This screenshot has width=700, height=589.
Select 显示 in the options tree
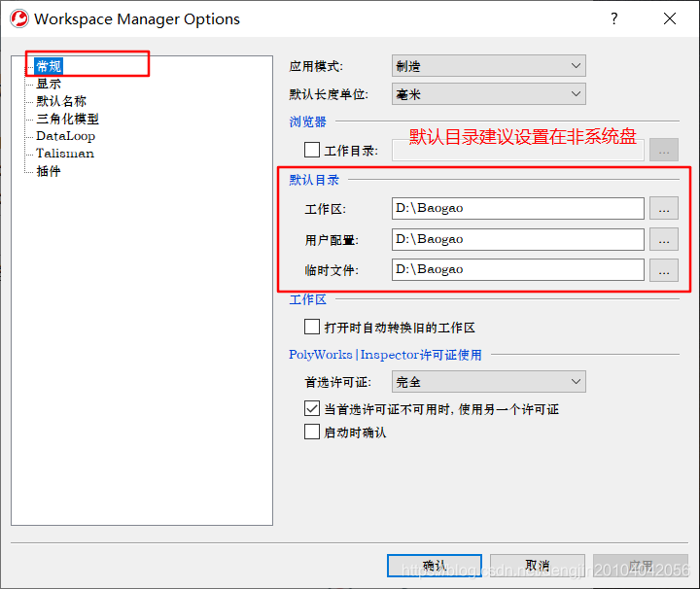pyautogui.click(x=49, y=84)
